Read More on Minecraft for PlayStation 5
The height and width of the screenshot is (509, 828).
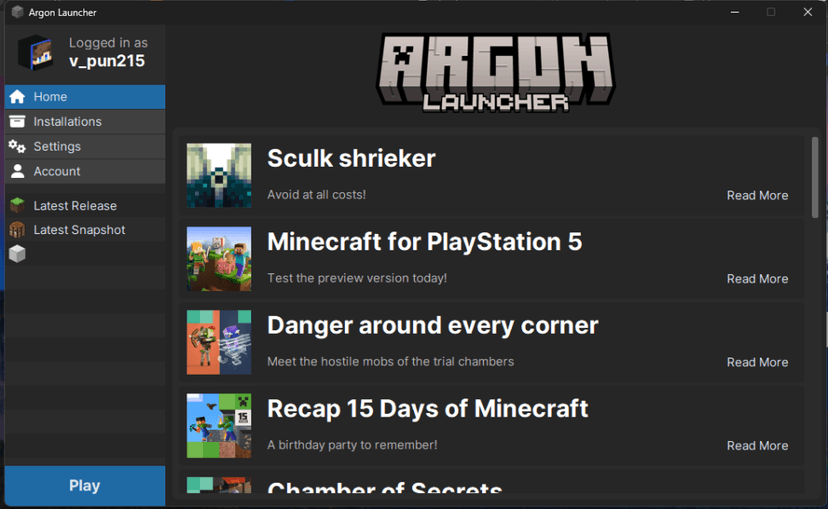(x=757, y=279)
